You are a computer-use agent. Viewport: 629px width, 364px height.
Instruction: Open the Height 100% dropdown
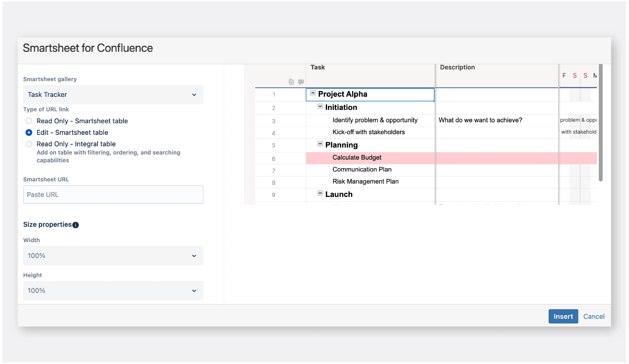click(x=113, y=291)
